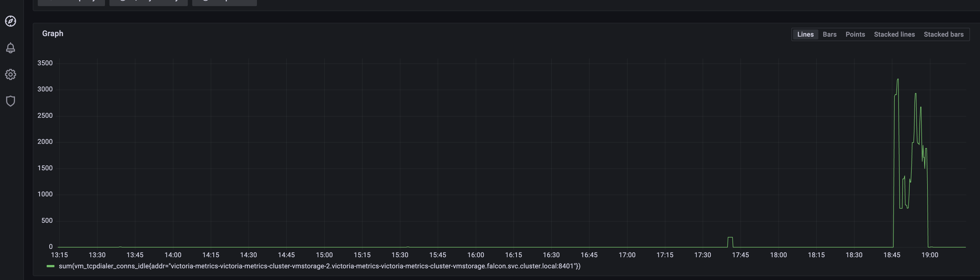
Task: Click the 2000 y-axis label
Action: click(45, 142)
